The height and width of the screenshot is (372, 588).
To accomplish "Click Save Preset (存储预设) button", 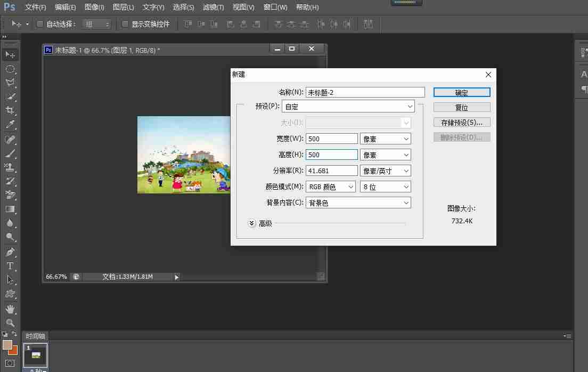I will coord(462,123).
